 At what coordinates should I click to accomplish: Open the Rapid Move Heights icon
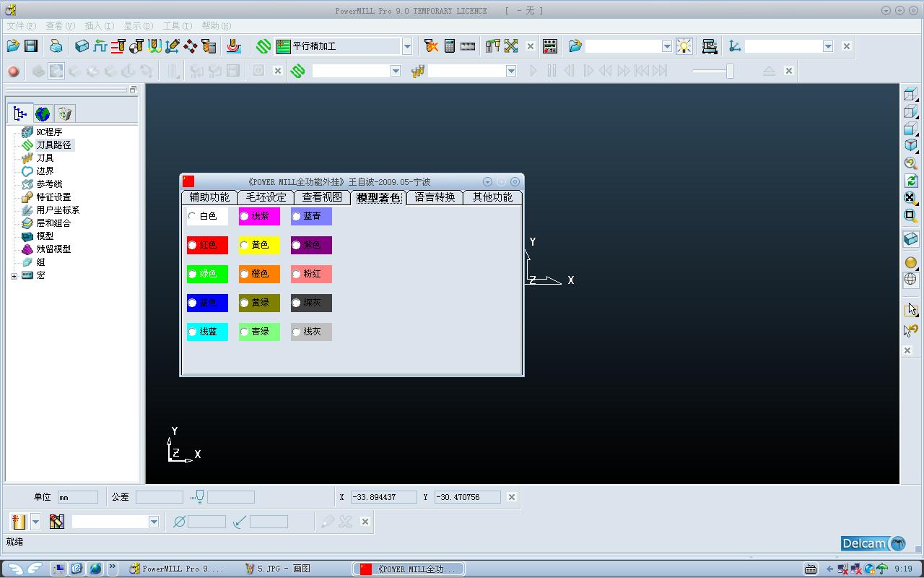coord(118,46)
